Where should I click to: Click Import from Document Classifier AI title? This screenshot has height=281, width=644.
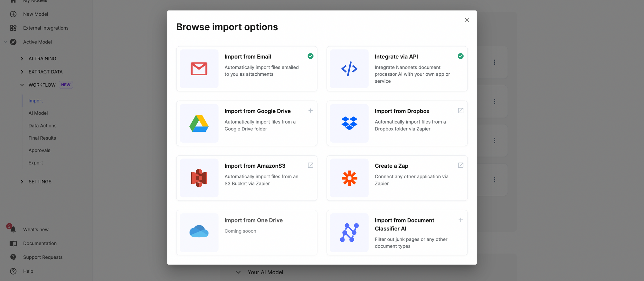pyautogui.click(x=404, y=224)
